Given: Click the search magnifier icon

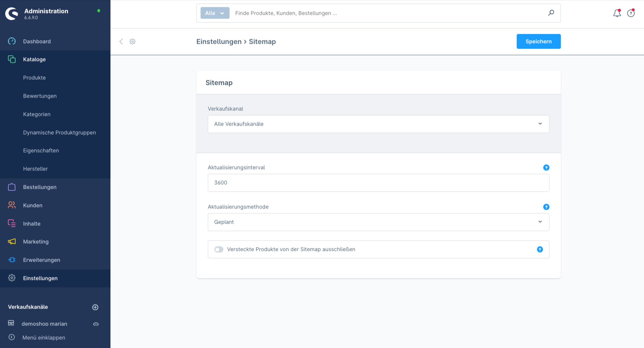Looking at the screenshot, I should coord(551,13).
